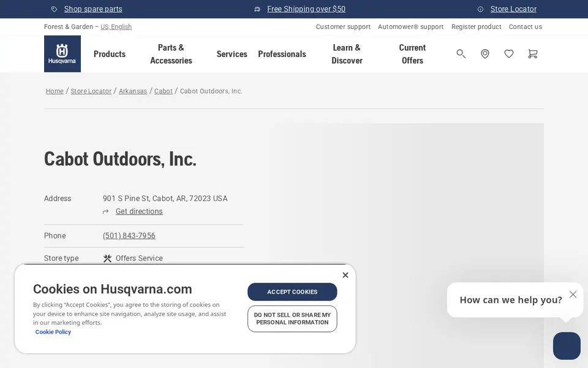Screen dimensions: 588x368
Task: Click the store locator pin icon in header
Action: click(x=485, y=54)
